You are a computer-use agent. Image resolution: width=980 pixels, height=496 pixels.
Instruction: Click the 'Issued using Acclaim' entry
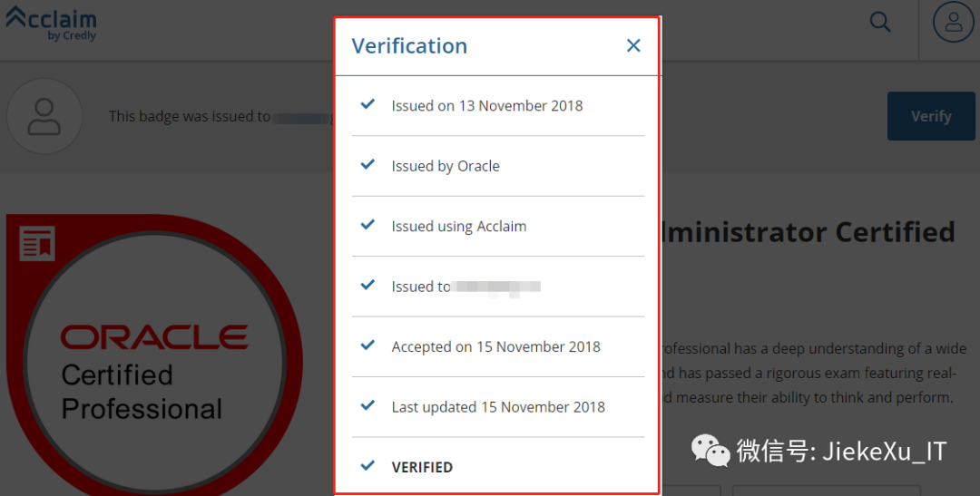pyautogui.click(x=459, y=227)
